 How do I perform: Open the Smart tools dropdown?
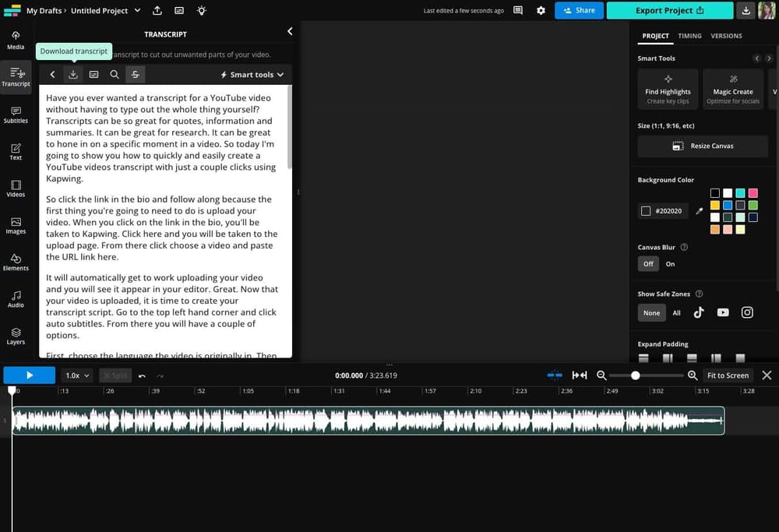point(251,74)
